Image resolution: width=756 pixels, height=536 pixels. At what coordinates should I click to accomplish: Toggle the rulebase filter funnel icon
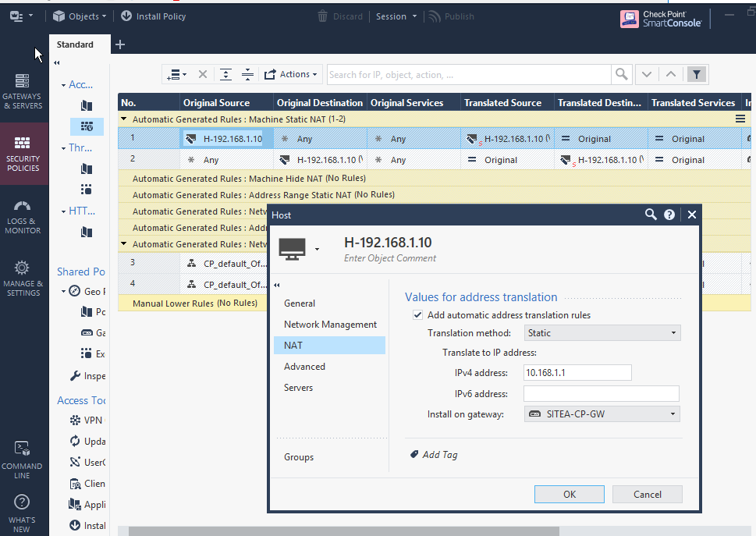click(x=696, y=75)
